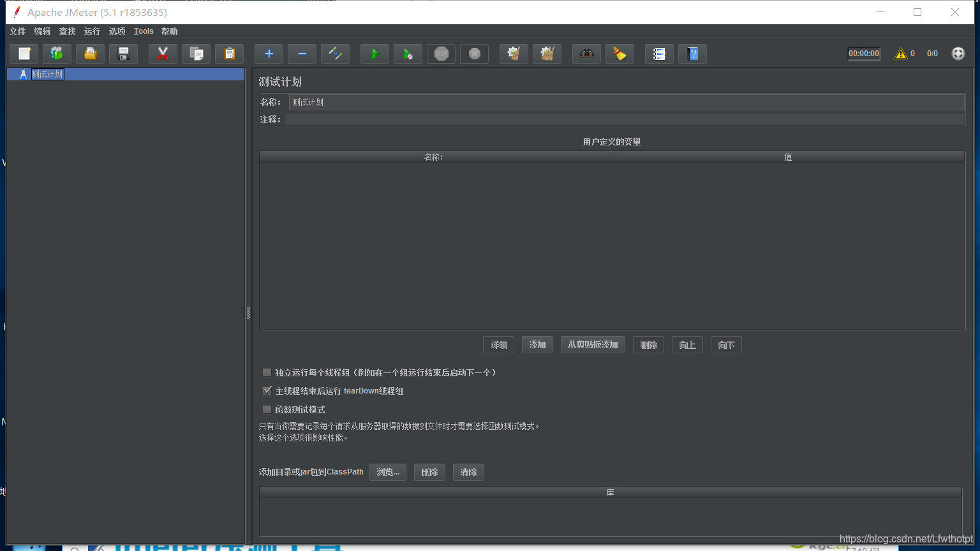Open the 编辑 menu
The width and height of the screenshot is (980, 551).
tap(43, 31)
